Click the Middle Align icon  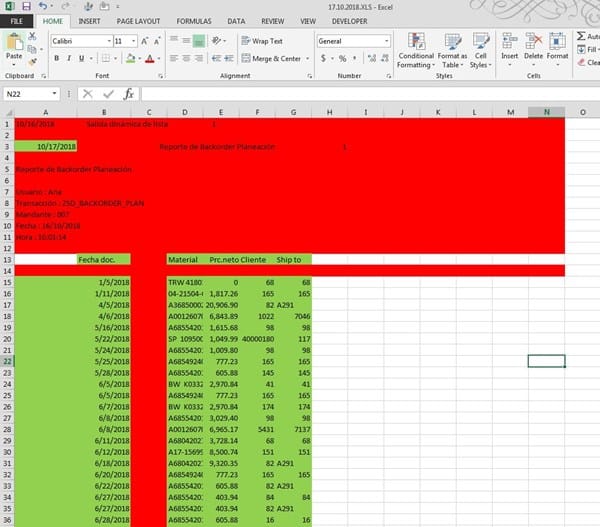tap(186, 41)
